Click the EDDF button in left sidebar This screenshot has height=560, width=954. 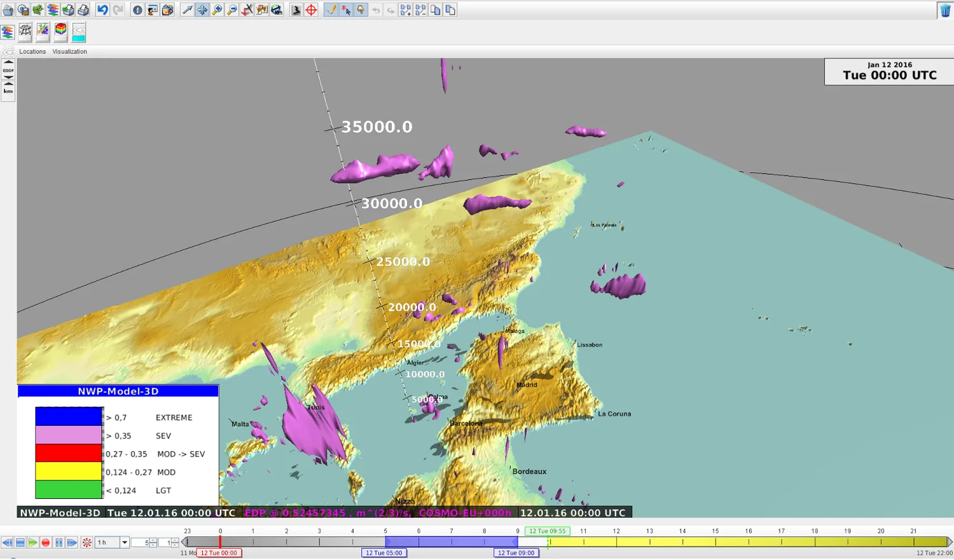click(x=8, y=71)
